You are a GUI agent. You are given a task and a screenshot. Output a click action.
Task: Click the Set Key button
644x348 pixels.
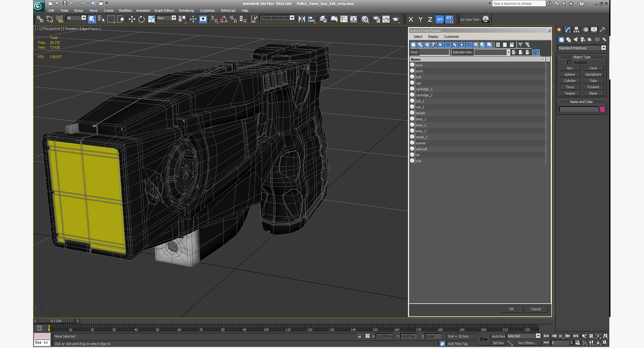click(498, 343)
